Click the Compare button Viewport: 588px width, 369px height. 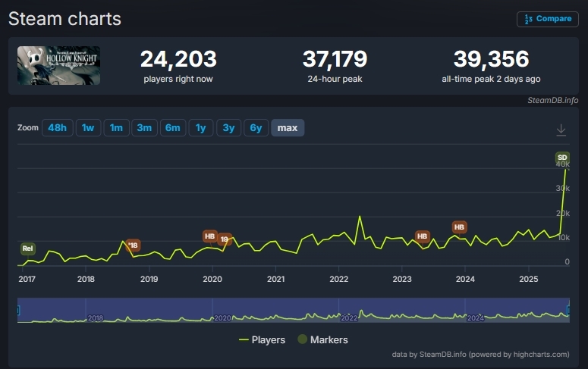[548, 19]
